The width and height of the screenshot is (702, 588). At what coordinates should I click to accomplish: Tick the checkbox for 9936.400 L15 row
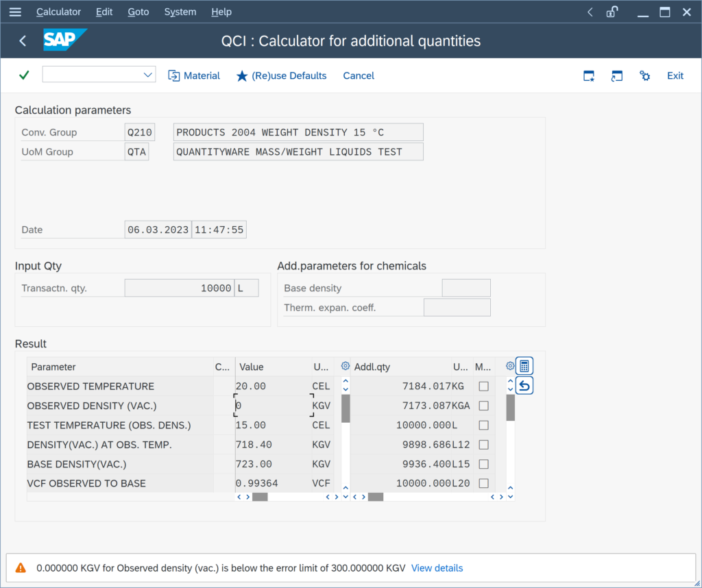tap(483, 464)
